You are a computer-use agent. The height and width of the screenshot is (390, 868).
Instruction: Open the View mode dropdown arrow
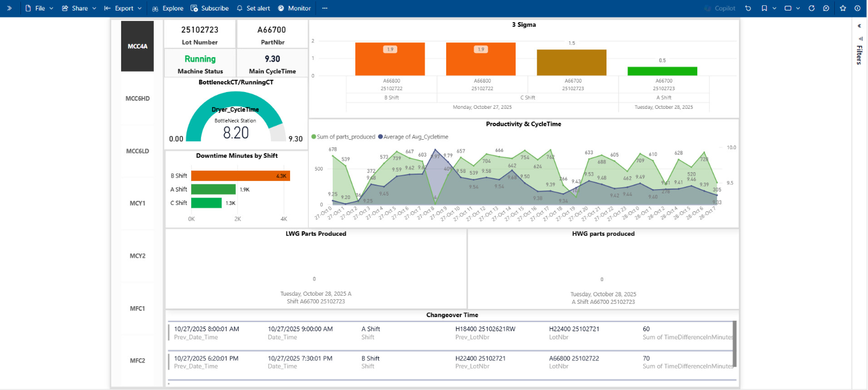[x=797, y=8]
